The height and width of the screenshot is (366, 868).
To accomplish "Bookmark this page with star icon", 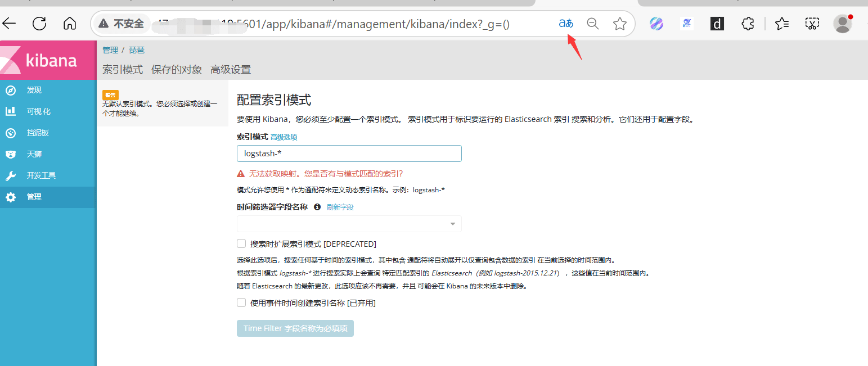I will [x=620, y=24].
